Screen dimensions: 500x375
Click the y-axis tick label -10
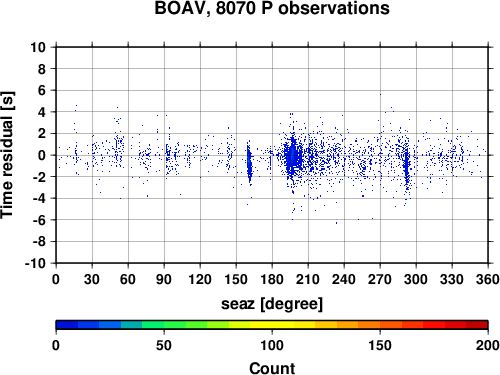(x=35, y=263)
